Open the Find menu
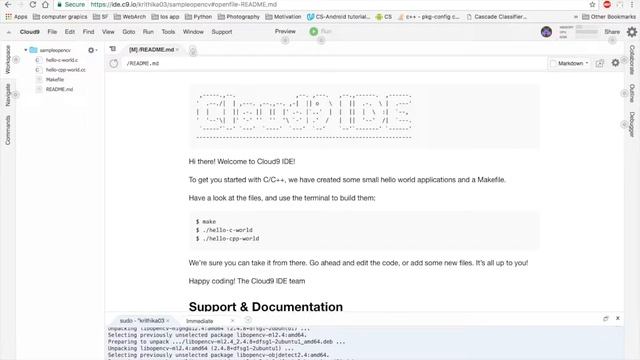 pos(88,32)
